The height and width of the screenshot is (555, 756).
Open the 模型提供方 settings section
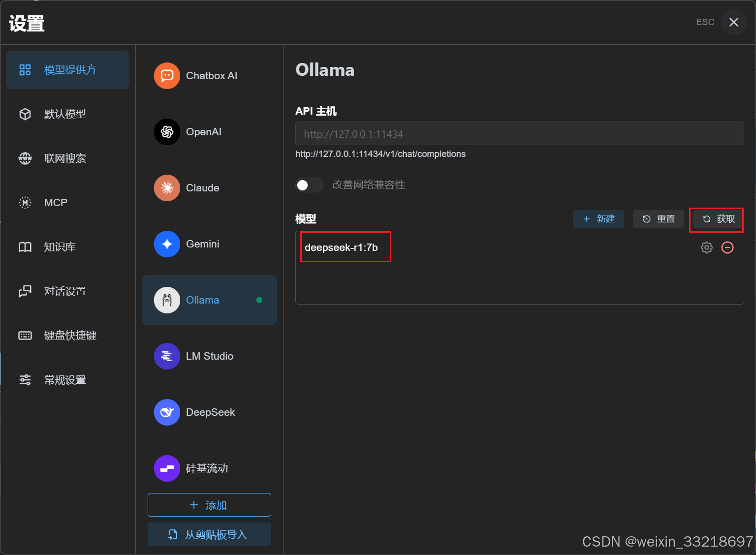point(67,70)
